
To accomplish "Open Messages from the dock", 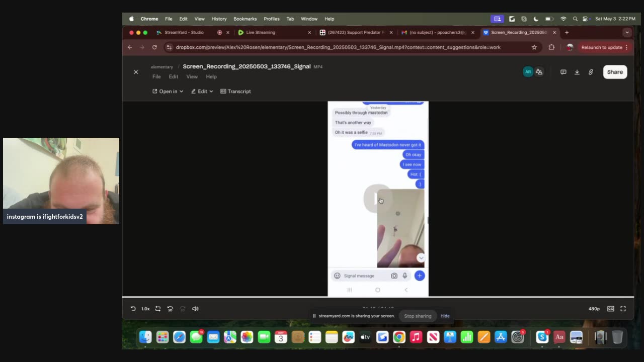I will 196,337.
